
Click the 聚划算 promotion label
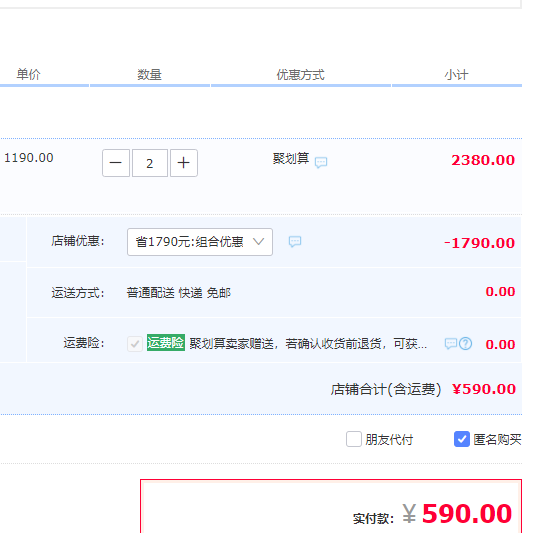click(x=291, y=159)
